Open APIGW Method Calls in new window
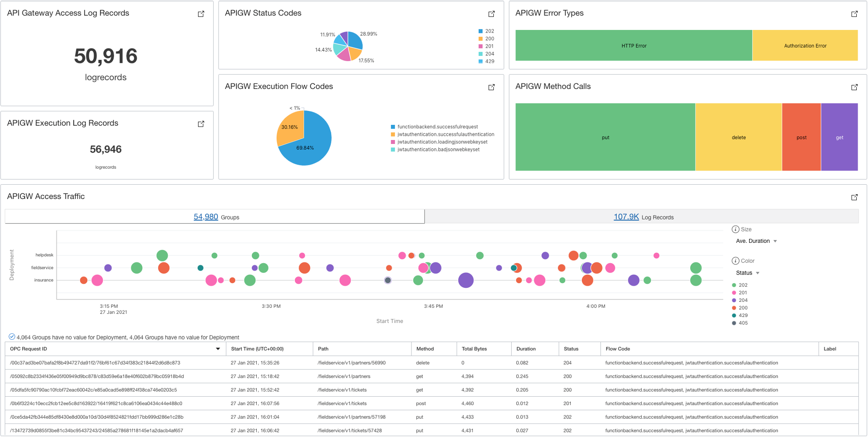This screenshot has width=868, height=437. (x=854, y=87)
